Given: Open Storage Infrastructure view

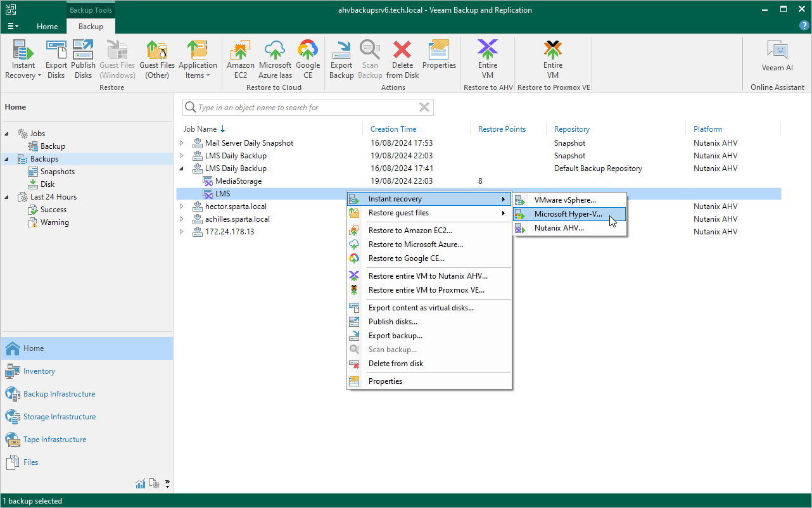Looking at the screenshot, I should pyautogui.click(x=87, y=417).
